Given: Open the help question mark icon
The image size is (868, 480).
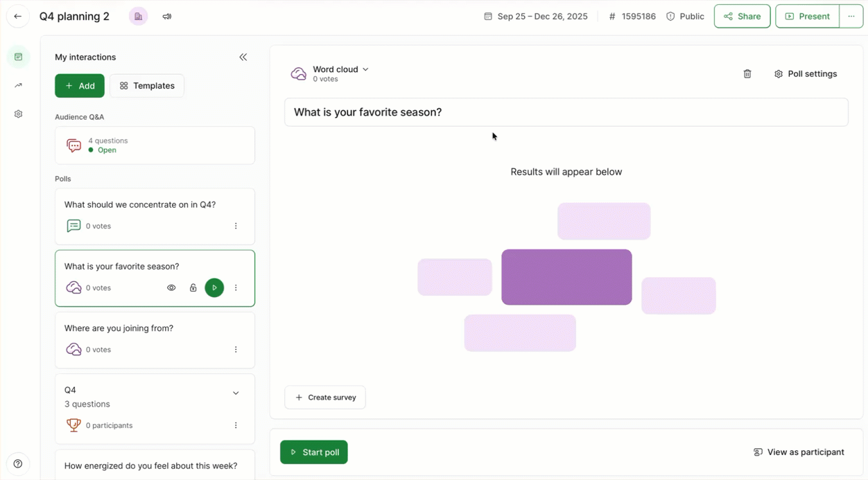Looking at the screenshot, I should pyautogui.click(x=18, y=464).
